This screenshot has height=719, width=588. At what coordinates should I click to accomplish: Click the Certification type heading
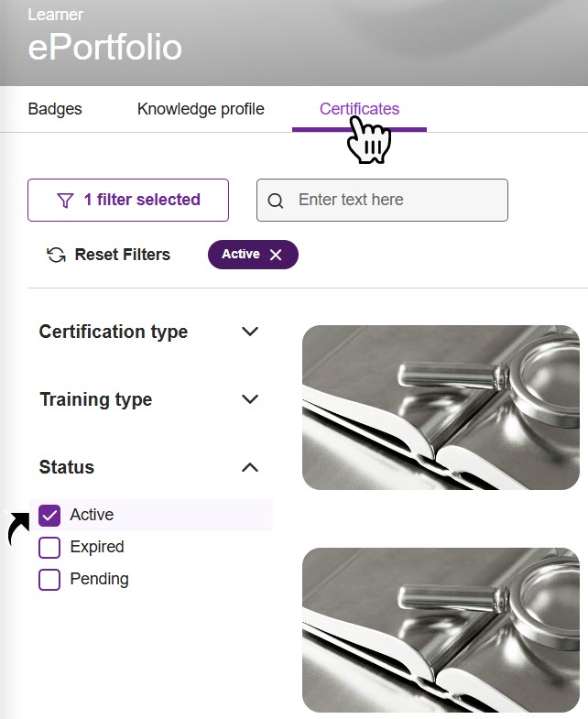click(114, 332)
